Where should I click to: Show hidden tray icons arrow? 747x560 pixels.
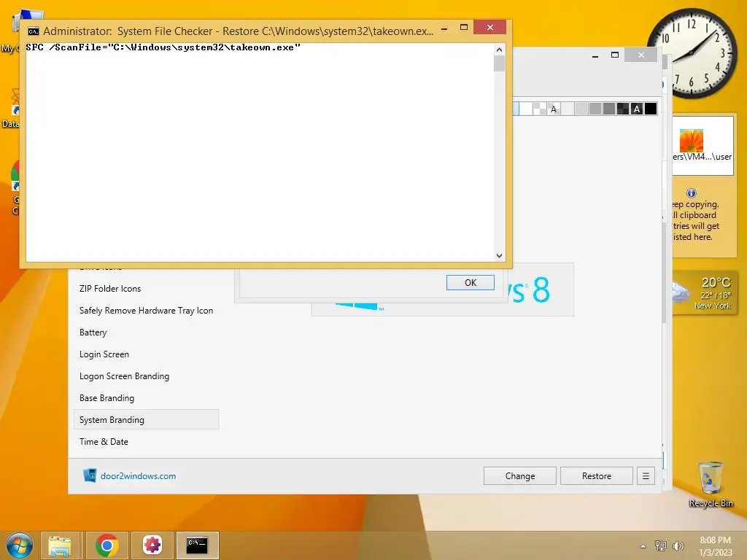[643, 546]
